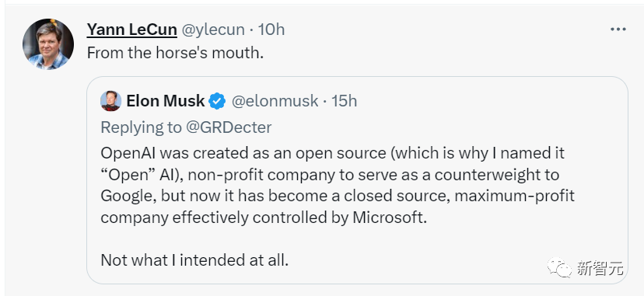Click "Not what I intended at all."
The height and width of the screenshot is (296, 644).
tap(194, 260)
